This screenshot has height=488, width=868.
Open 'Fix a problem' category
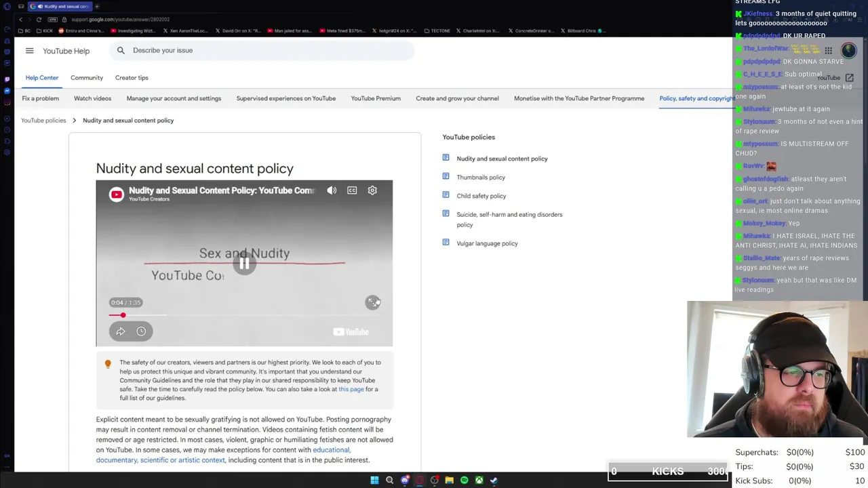pos(40,98)
